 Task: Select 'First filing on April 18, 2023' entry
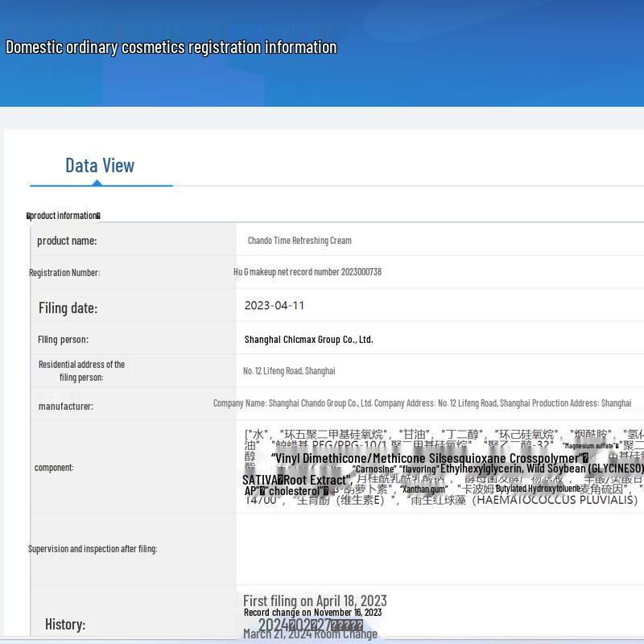tap(315, 601)
